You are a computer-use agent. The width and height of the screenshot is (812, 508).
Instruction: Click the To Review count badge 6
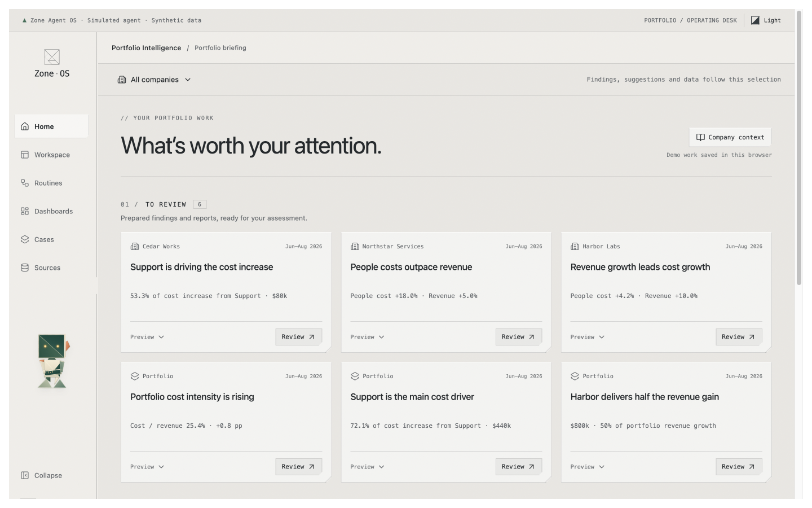(x=200, y=204)
